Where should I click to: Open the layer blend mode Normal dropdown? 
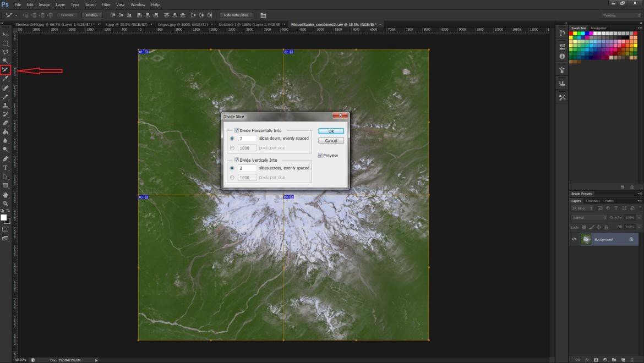(x=588, y=217)
